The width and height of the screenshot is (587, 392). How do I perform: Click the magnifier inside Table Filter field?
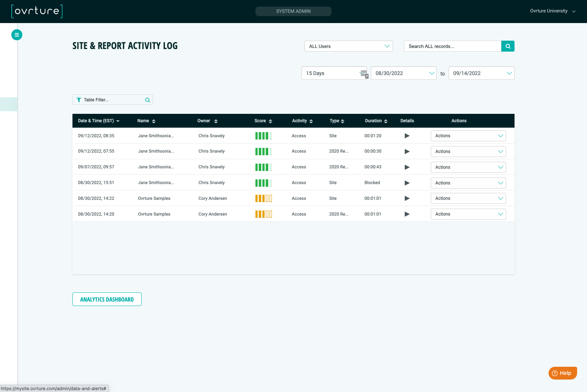coord(147,100)
